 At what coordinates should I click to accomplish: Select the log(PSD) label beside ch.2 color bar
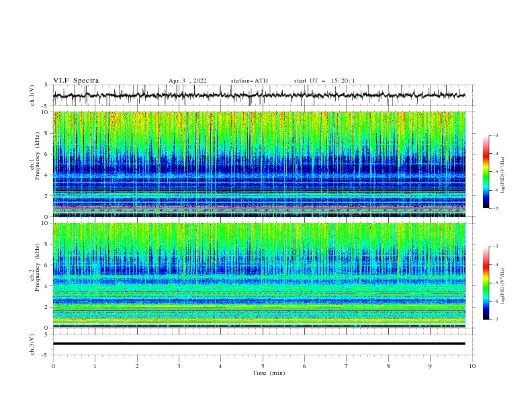pos(502,286)
